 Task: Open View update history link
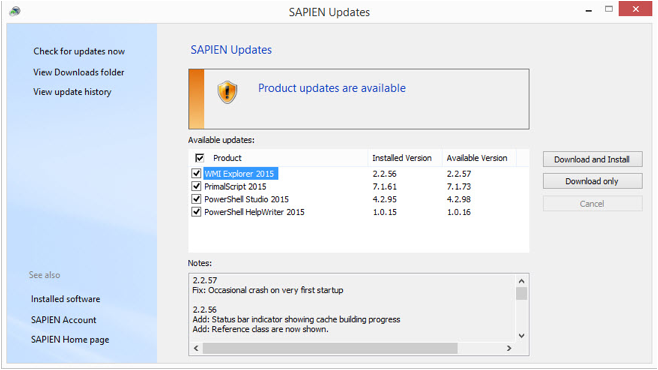[72, 92]
